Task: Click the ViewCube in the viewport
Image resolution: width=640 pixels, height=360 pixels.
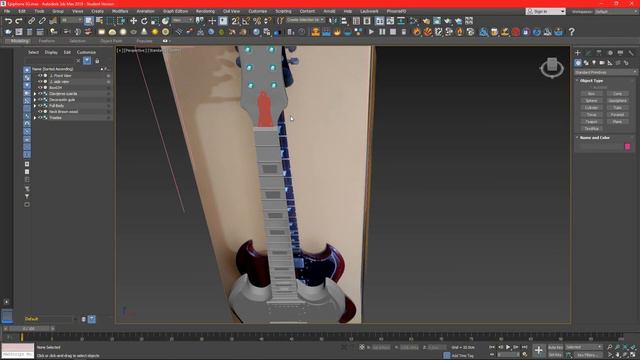Action: coord(552,67)
